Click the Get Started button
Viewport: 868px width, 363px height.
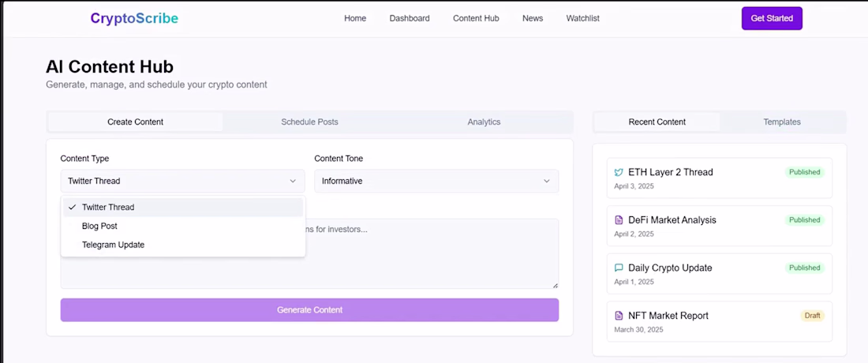click(771, 18)
